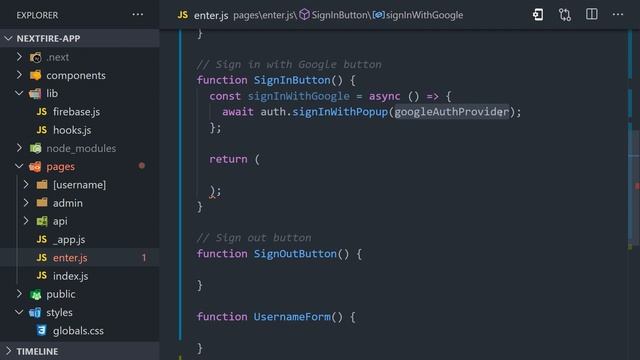Click the JS icon beside index.js
640x360 pixels.
point(42,276)
